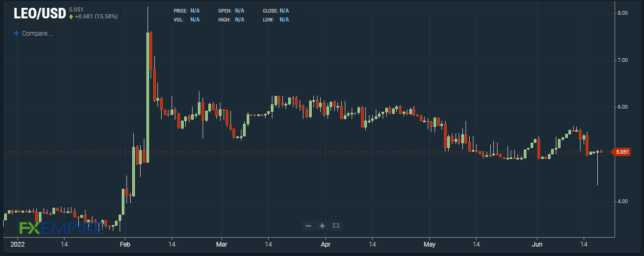Click the Jun date axis label
Viewport: 644px width, 256px height.
(537, 244)
